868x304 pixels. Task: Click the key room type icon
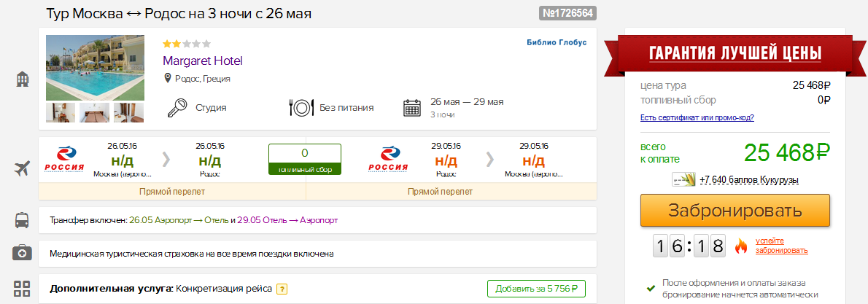pos(178,108)
